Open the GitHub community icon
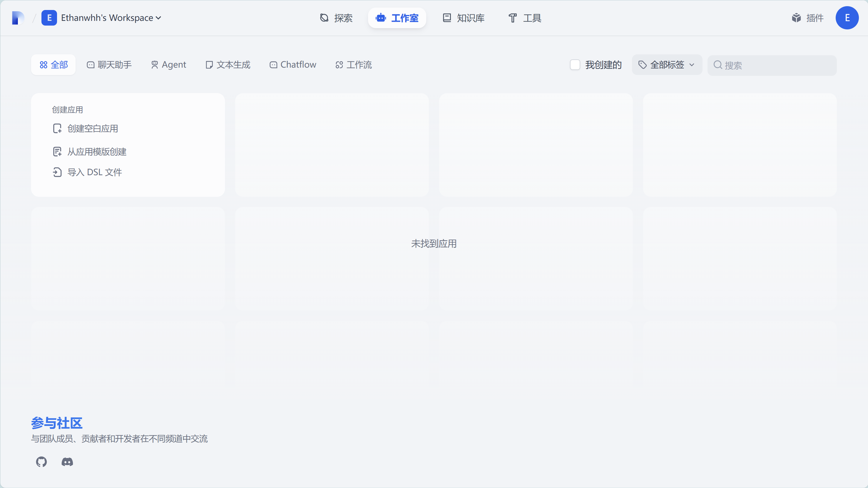This screenshot has width=868, height=488. [x=41, y=462]
